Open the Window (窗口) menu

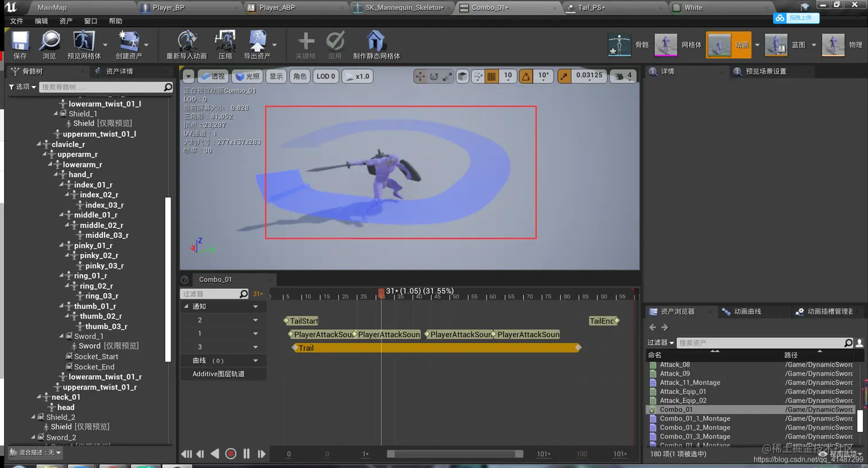coord(91,21)
